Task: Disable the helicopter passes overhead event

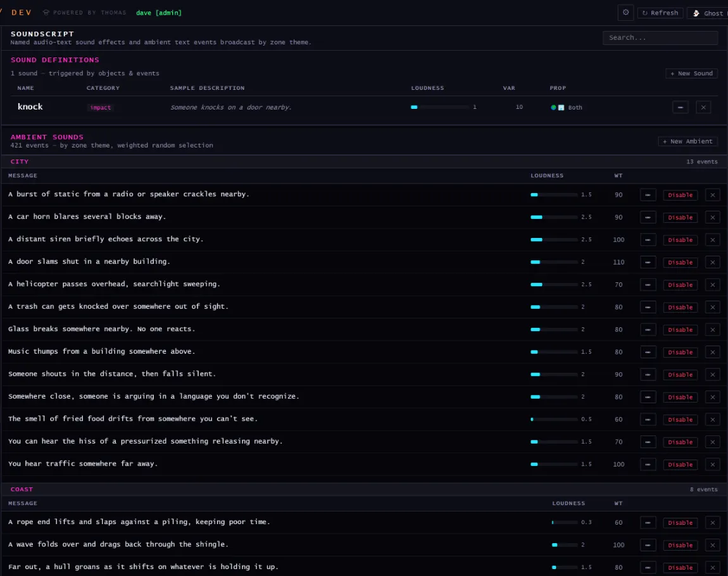Action: click(680, 285)
